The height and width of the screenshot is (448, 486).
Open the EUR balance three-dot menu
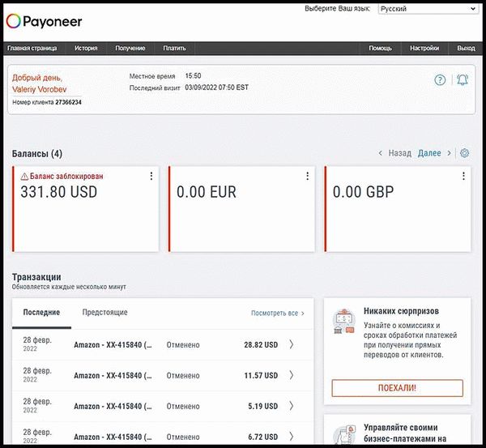(308, 176)
